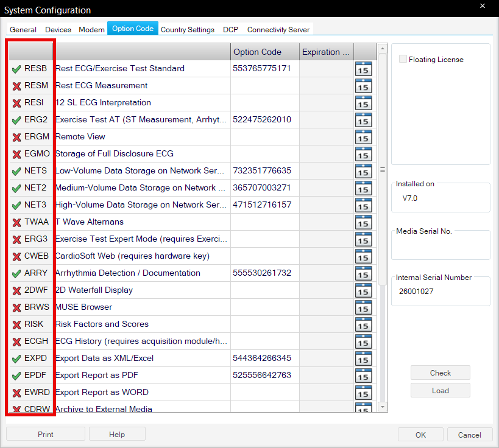
Task: Open the Country Settings tab
Action: coord(187,29)
